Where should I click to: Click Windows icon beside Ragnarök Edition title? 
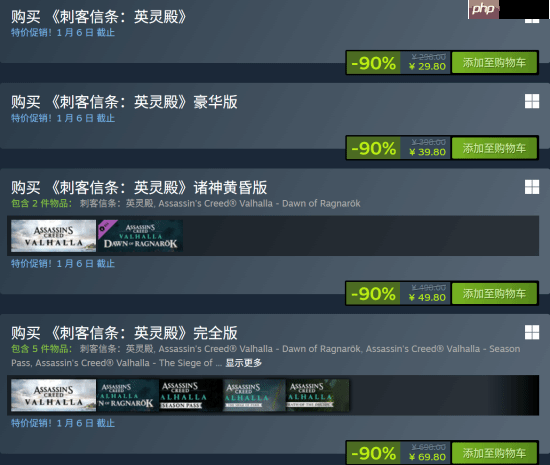(532, 187)
